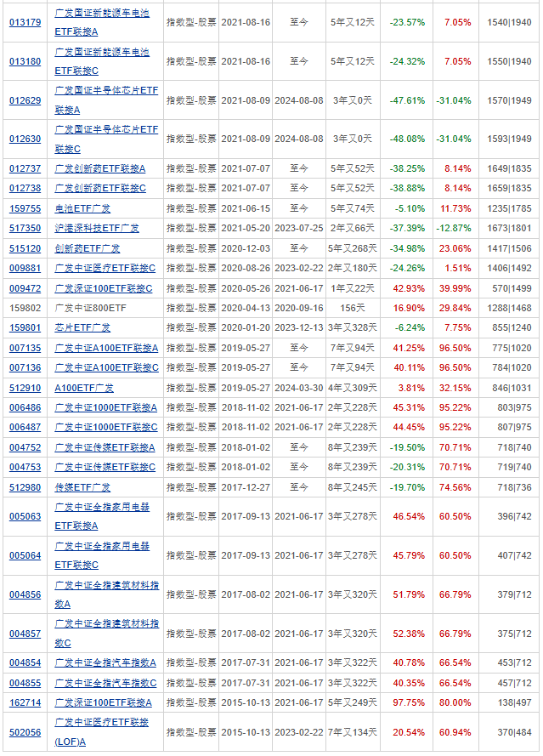Click ranking value 855|1240
Viewport: 543px width, 756px height.
coord(512,328)
